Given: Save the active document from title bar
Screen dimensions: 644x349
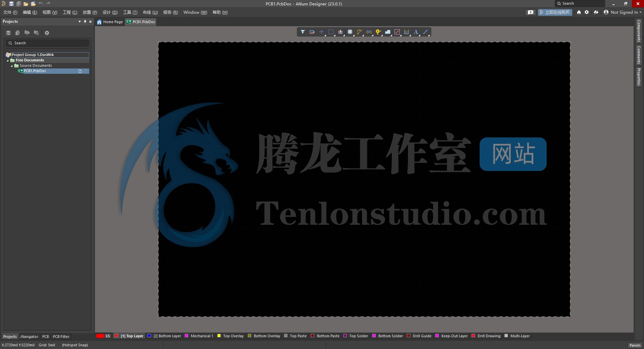Looking at the screenshot, I should (x=11, y=4).
